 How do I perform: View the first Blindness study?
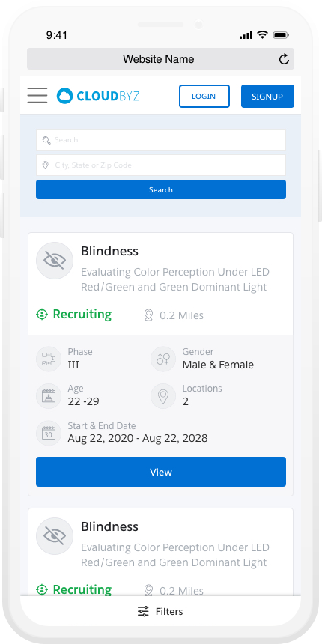click(160, 472)
